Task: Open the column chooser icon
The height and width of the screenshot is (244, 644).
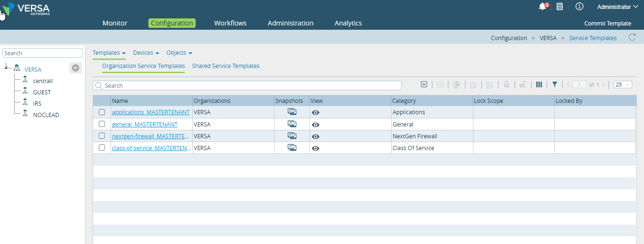Action: [x=539, y=84]
